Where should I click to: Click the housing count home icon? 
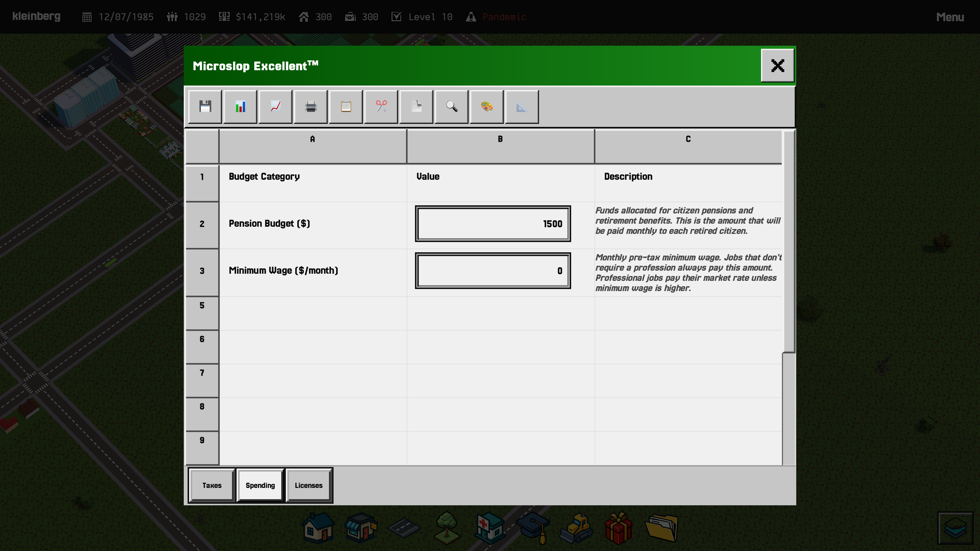point(304,17)
